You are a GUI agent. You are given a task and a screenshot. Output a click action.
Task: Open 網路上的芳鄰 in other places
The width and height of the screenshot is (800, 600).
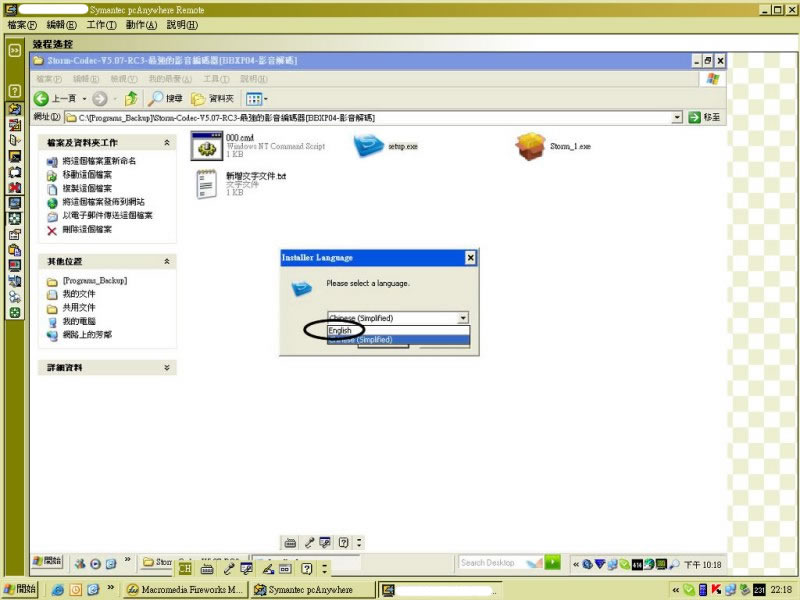point(87,335)
